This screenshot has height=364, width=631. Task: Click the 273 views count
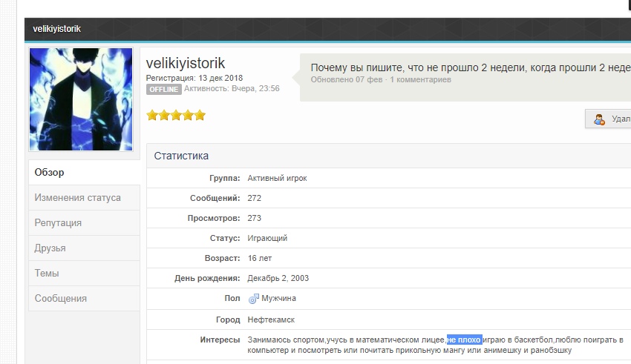click(x=255, y=218)
